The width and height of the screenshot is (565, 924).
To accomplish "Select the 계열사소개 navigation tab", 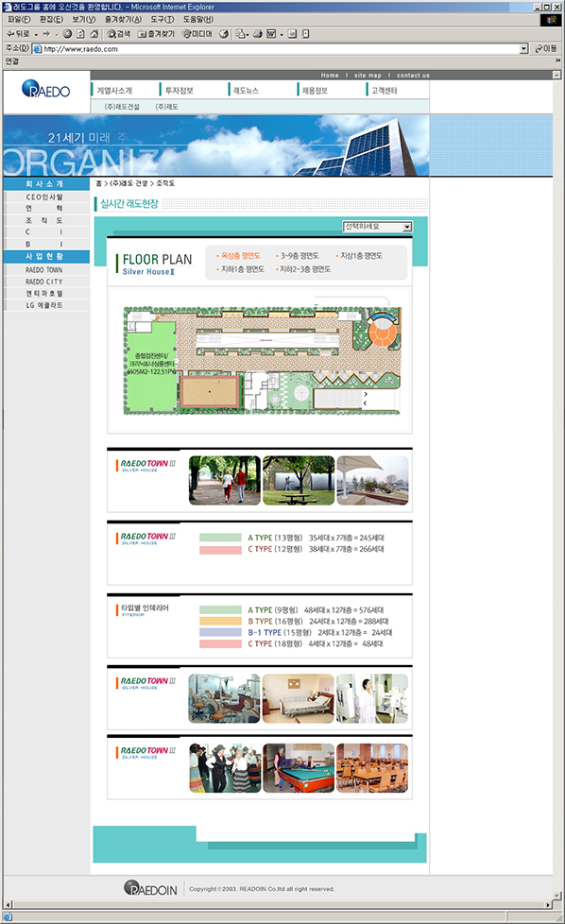I will (x=115, y=90).
